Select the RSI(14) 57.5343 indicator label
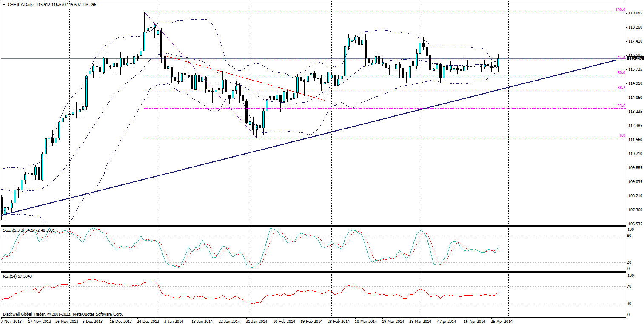The width and height of the screenshot is (644, 325). click(18, 276)
